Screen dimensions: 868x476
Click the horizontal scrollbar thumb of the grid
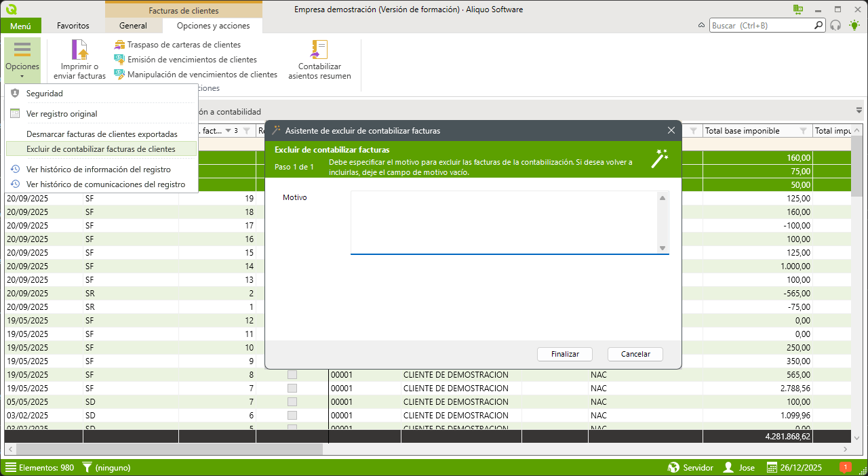click(x=170, y=449)
